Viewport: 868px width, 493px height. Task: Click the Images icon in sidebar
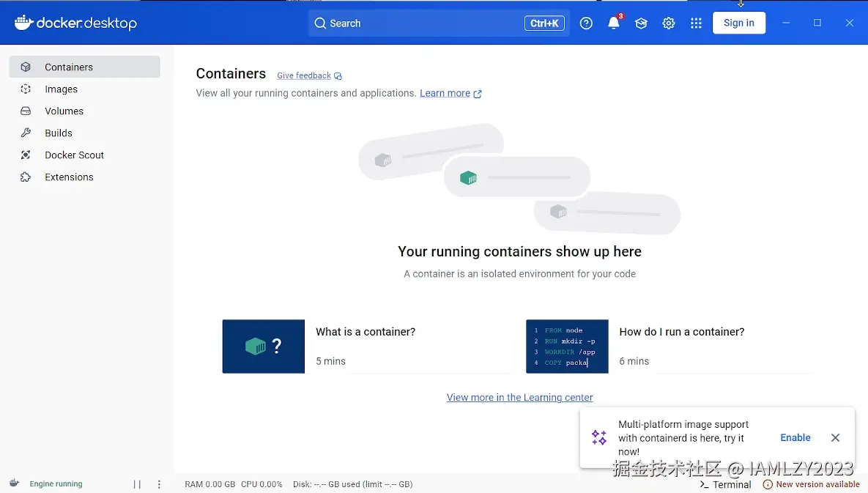tap(26, 89)
